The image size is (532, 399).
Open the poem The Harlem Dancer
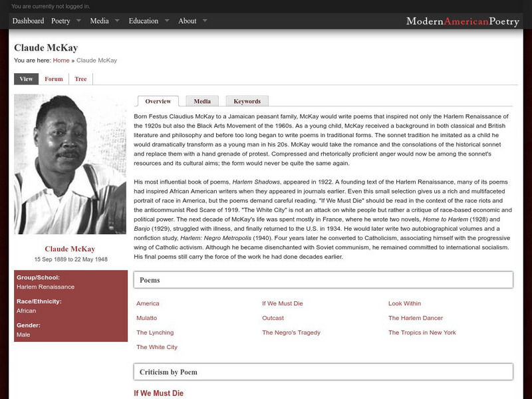(x=416, y=319)
